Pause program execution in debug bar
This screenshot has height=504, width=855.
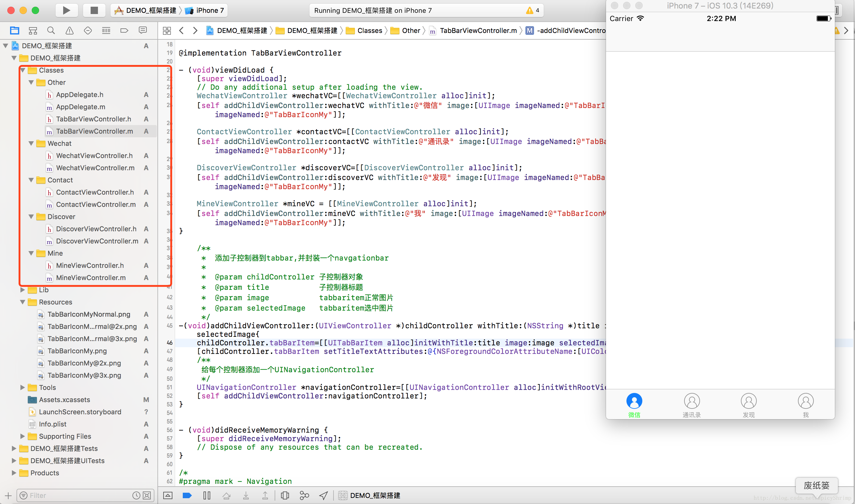pyautogui.click(x=207, y=495)
